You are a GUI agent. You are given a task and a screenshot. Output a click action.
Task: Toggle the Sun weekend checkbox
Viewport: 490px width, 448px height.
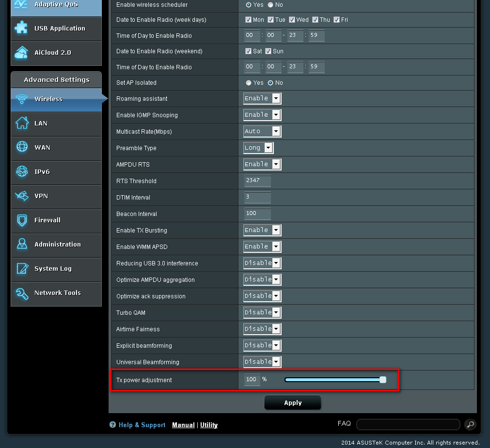[x=268, y=51]
